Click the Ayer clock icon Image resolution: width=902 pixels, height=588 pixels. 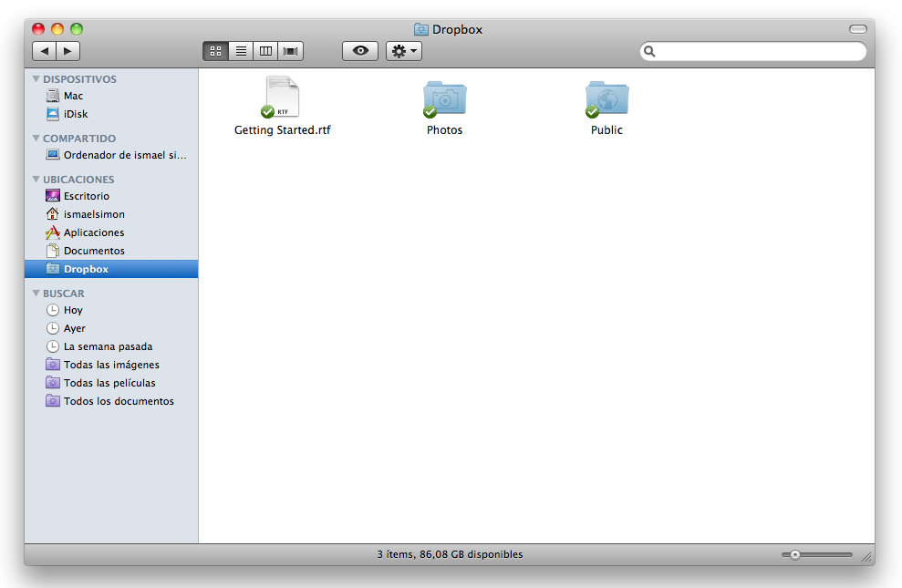(52, 328)
